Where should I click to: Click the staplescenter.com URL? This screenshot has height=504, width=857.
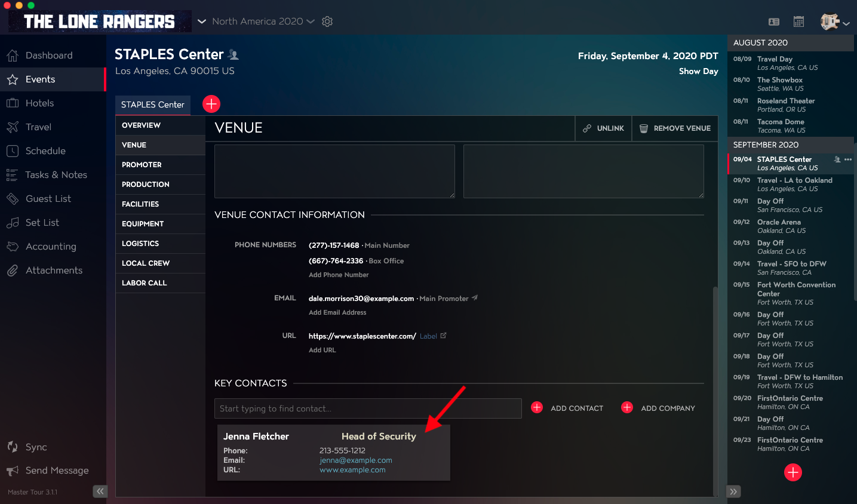click(x=363, y=336)
